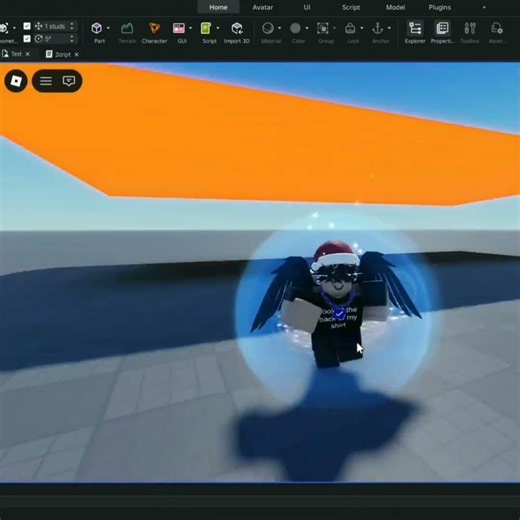Switch to the Avatar ribbon tab
Image resolution: width=520 pixels, height=520 pixels.
point(263,7)
